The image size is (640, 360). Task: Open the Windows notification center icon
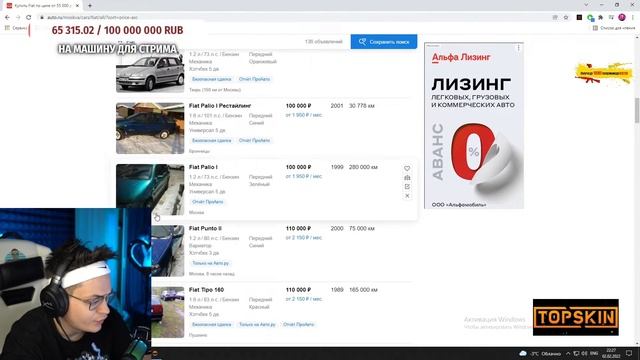click(629, 353)
